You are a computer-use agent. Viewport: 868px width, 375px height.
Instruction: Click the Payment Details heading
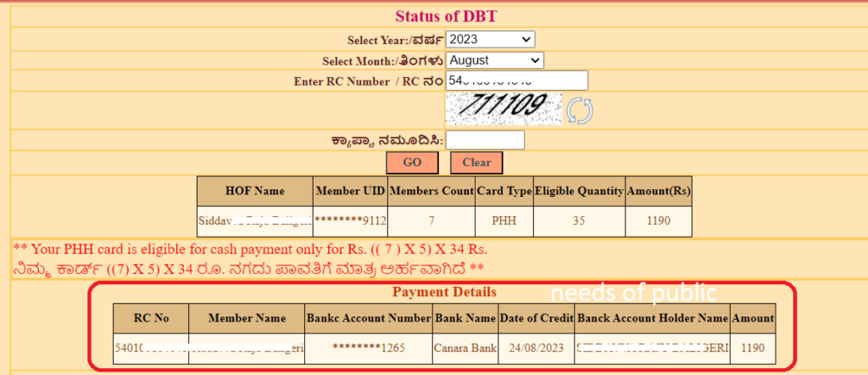[x=444, y=291]
